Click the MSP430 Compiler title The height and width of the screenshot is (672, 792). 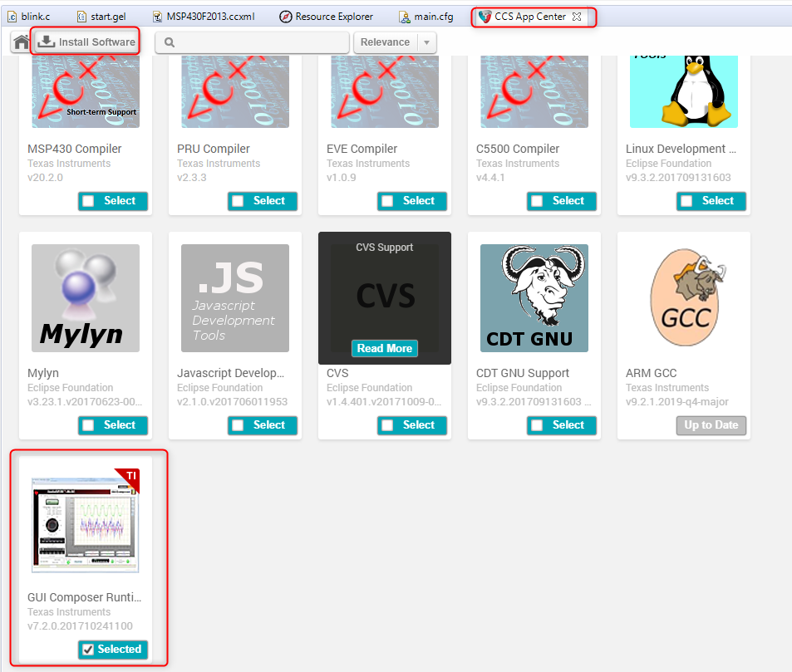click(74, 149)
